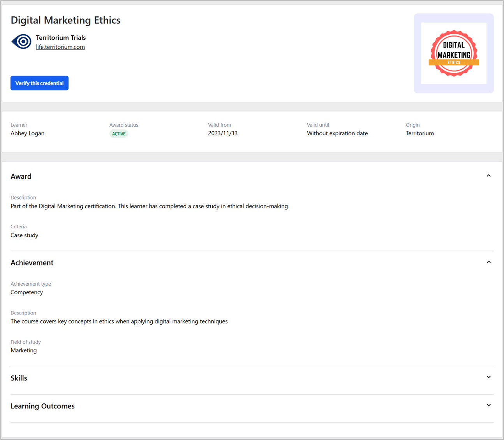Click the Territorium Trials eye logo

[21, 41]
